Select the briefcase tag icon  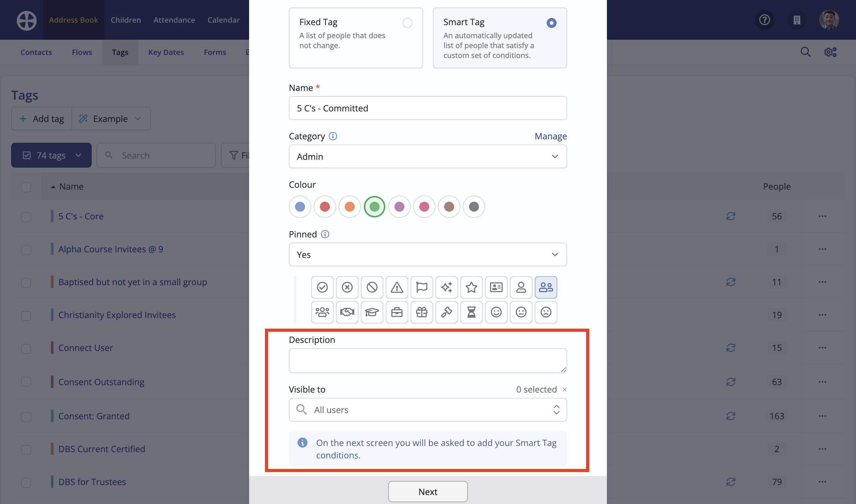pyautogui.click(x=397, y=312)
